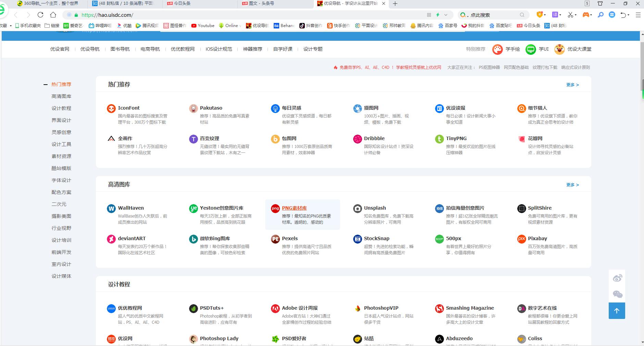The image size is (644, 346).
Task: Click the WeChat share icon
Action: tap(617, 294)
